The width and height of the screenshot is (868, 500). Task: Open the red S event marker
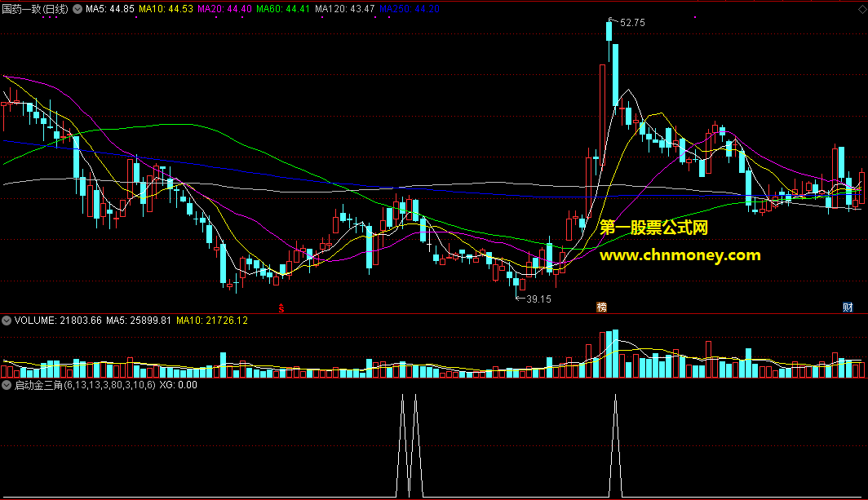tap(281, 308)
